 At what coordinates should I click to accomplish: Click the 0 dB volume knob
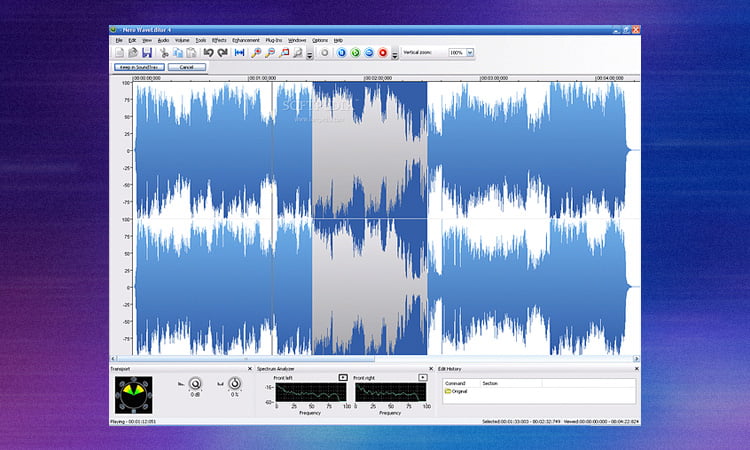(195, 384)
